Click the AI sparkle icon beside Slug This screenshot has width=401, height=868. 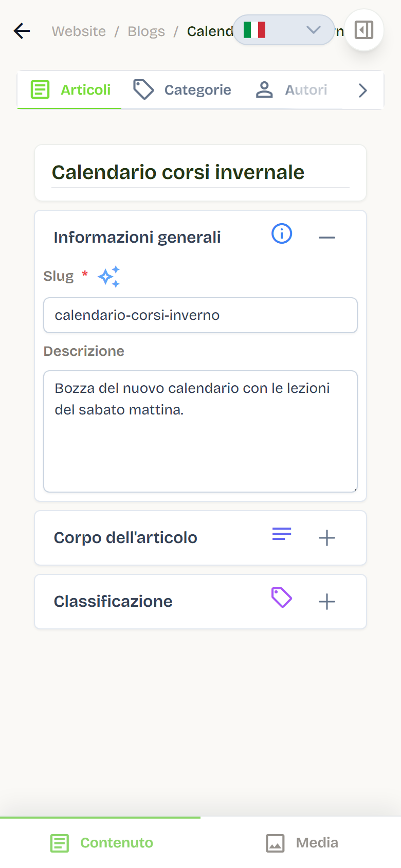pyautogui.click(x=109, y=277)
